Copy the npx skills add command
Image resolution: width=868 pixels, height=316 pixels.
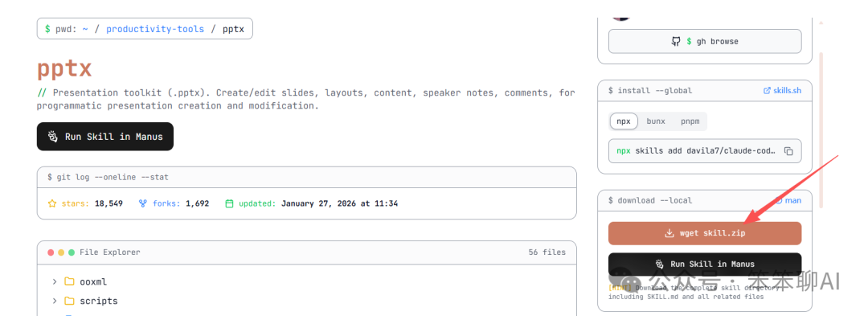(789, 151)
